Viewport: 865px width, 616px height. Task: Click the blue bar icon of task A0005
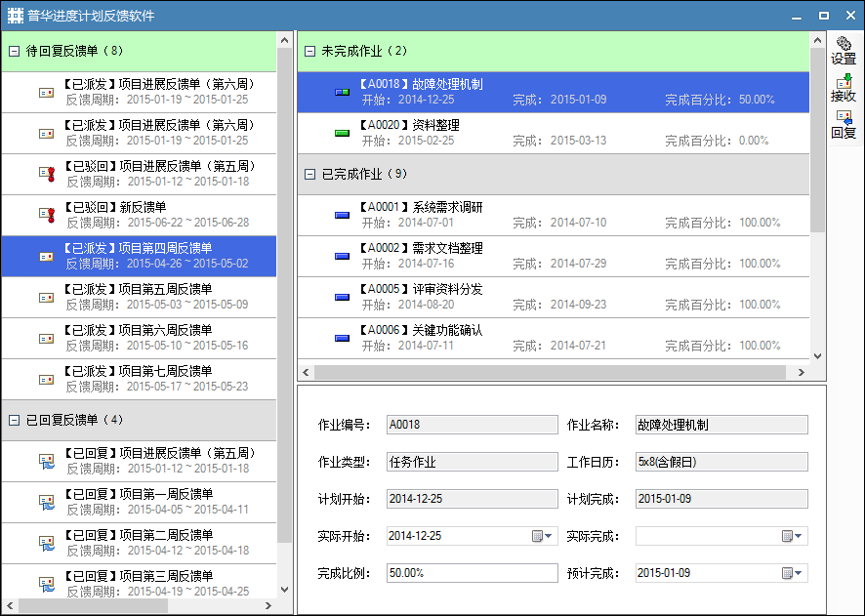point(342,297)
